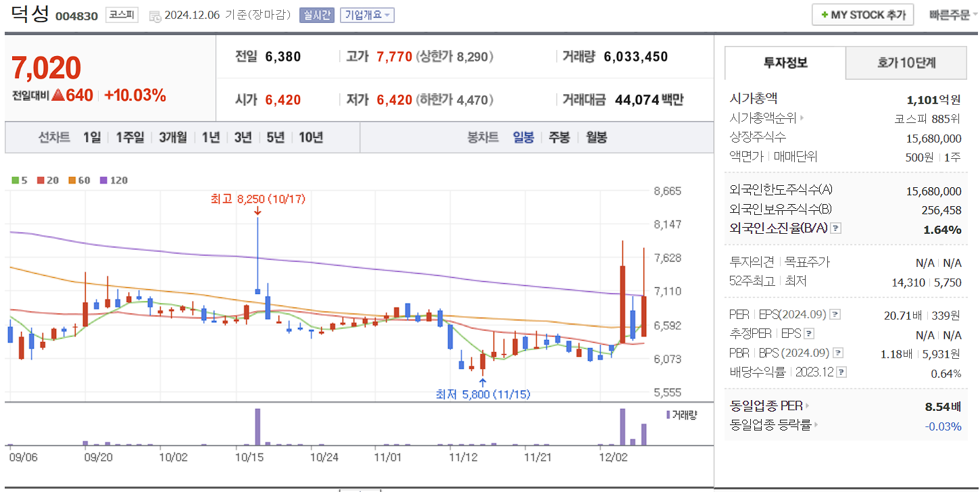
Task: Click the 전일 value 6,380
Action: (x=283, y=57)
